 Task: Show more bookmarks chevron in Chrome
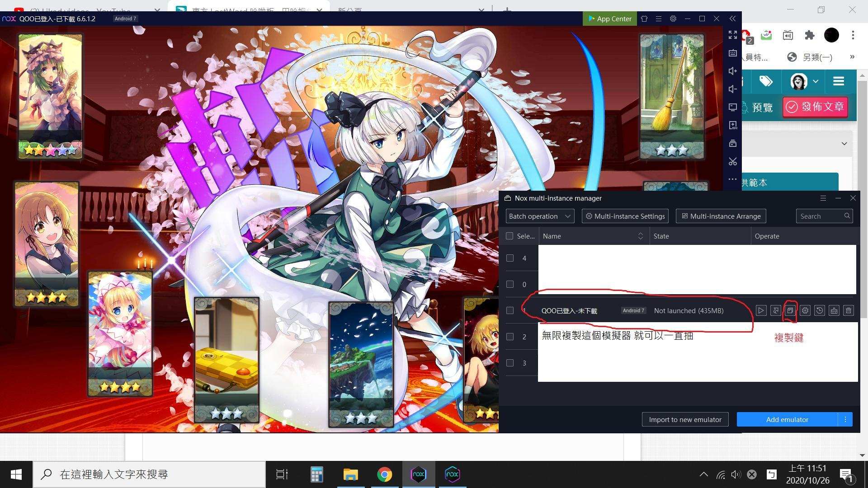coord(852,57)
